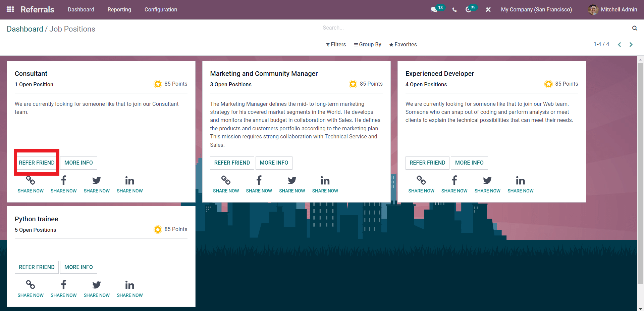Viewport: 644px width, 311px height.
Task: Click More Info for Consultant
Action: tap(78, 163)
